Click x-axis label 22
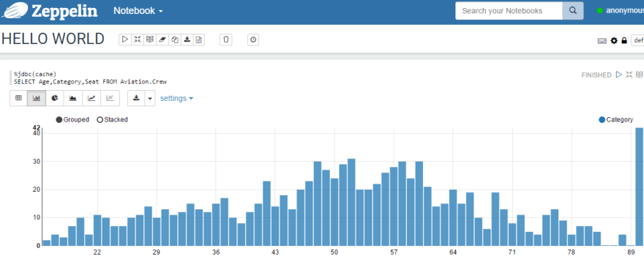This screenshot has height=270, width=644. point(97,252)
